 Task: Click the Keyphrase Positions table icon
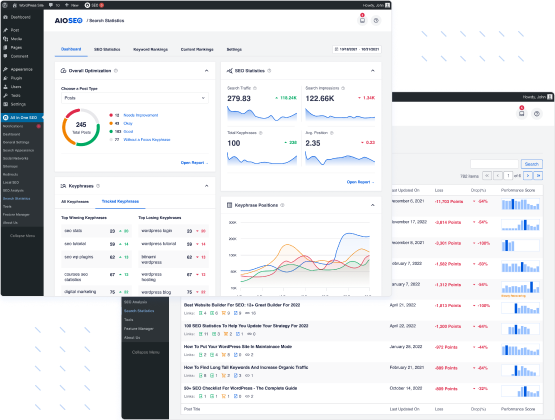pos(229,205)
